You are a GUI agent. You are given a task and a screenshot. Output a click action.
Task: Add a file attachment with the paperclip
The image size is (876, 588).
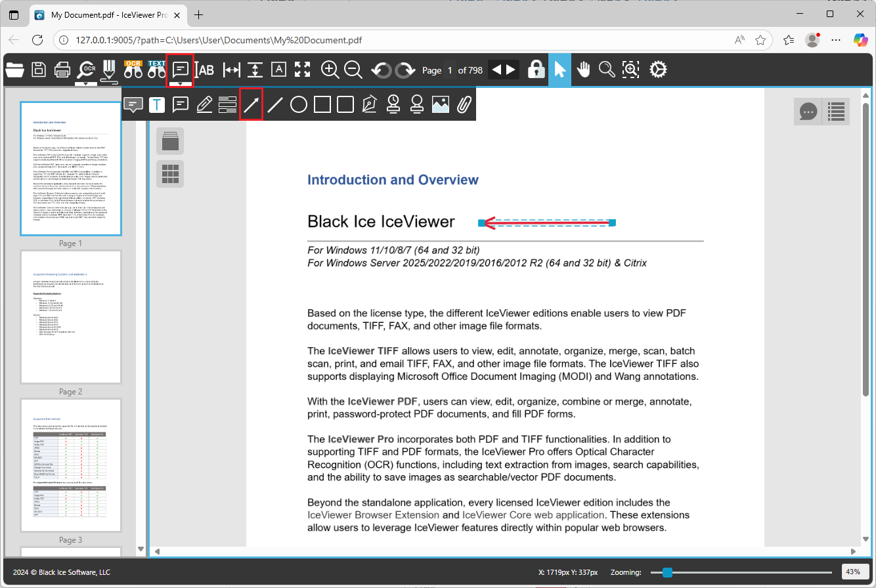(464, 104)
